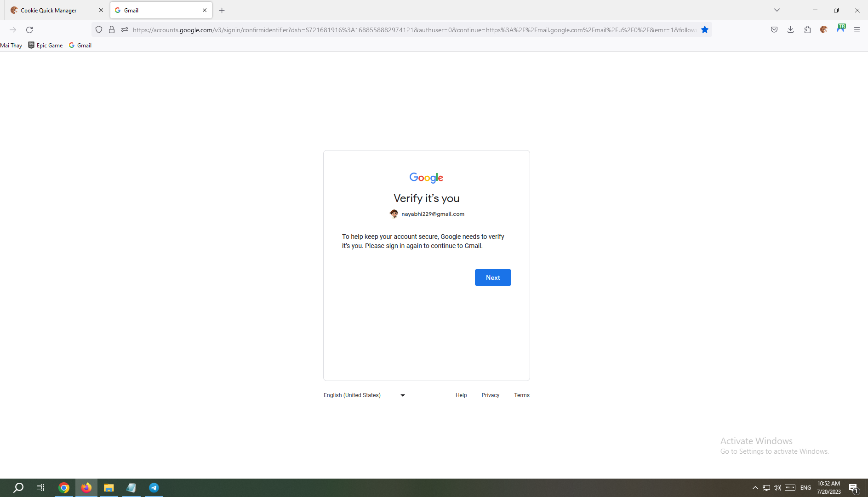Viewport: 868px width, 497px height.
Task: Open the extensions puzzle icon
Action: 807,30
